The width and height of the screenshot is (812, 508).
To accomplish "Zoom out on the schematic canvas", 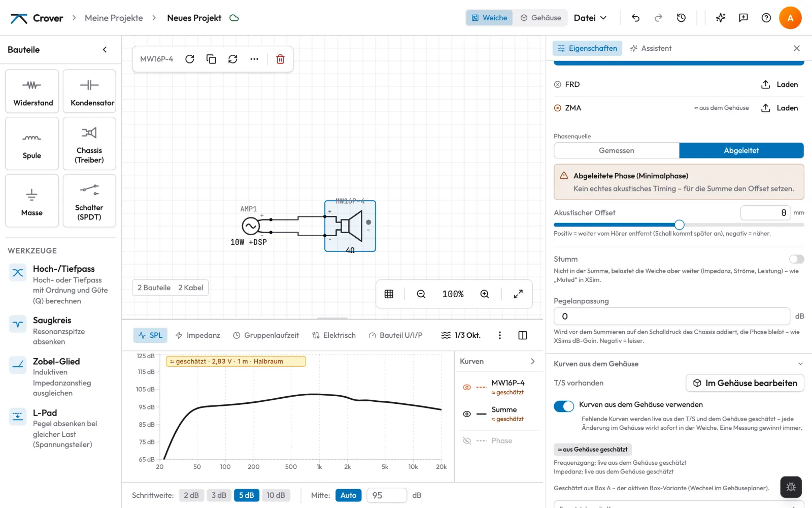I will pos(421,294).
